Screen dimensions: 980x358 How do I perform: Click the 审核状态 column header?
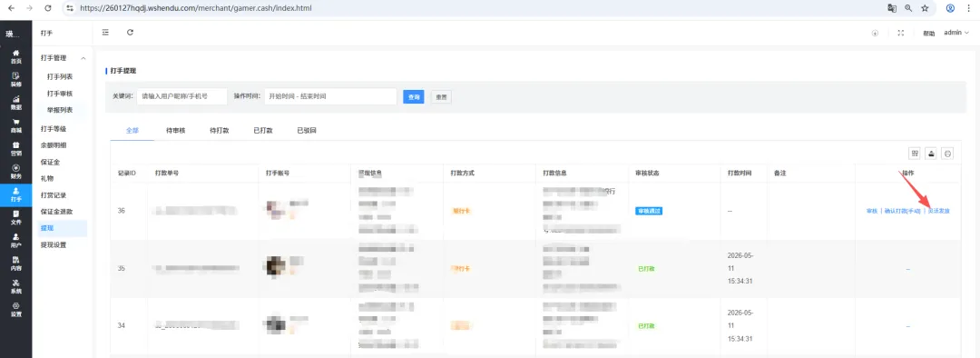(648, 172)
